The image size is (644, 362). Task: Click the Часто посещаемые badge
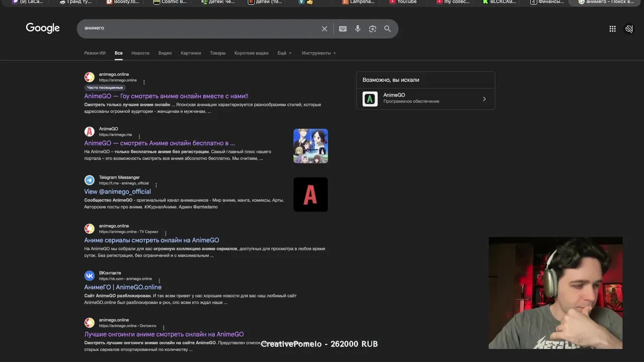point(105,87)
